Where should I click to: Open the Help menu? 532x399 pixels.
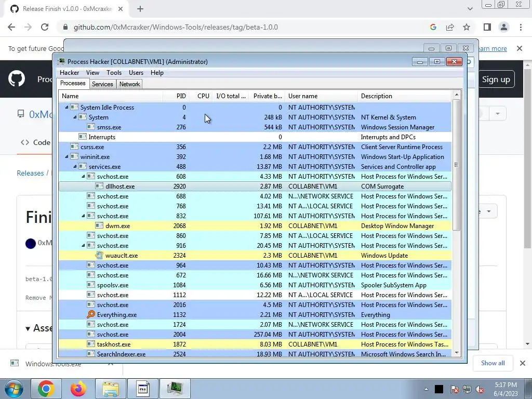click(x=157, y=73)
